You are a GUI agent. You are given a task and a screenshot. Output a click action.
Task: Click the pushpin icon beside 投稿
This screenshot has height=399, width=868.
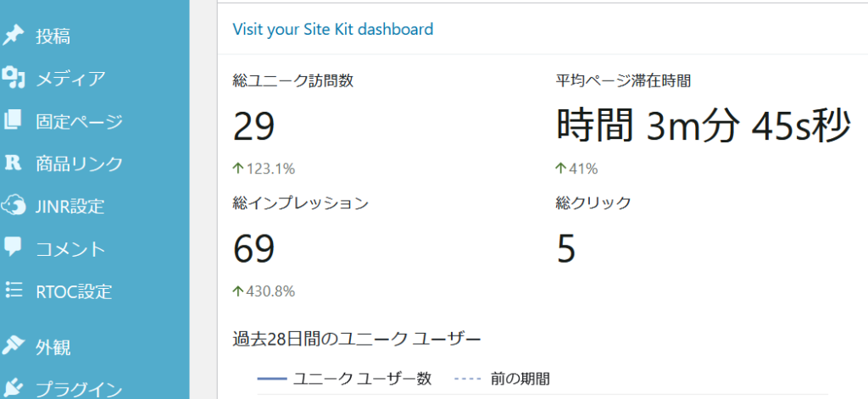(x=13, y=36)
